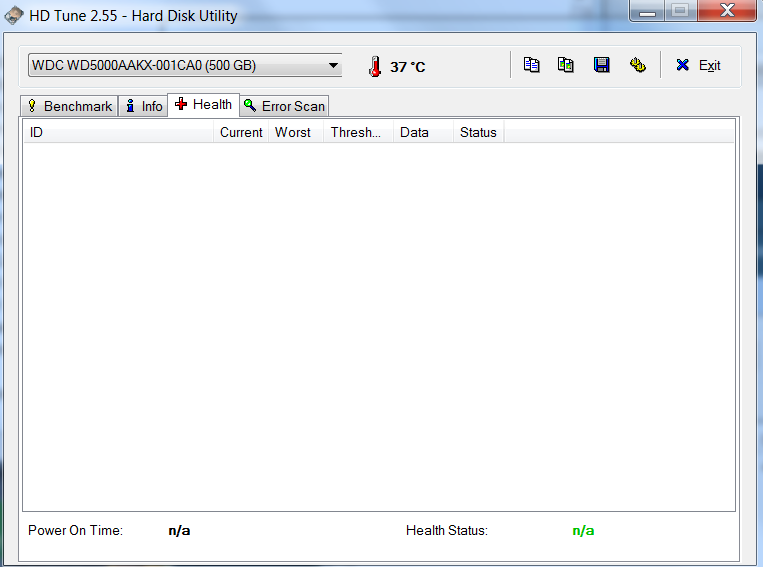Click the Status column header

(477, 132)
